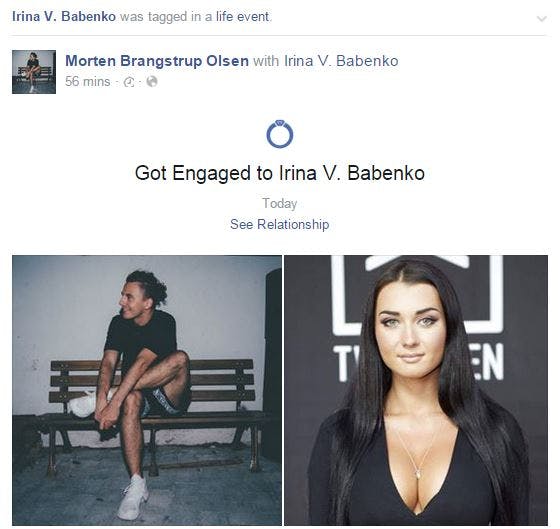Click the 'See Relationship' link
This screenshot has height=529, width=560.
pyautogui.click(x=280, y=224)
